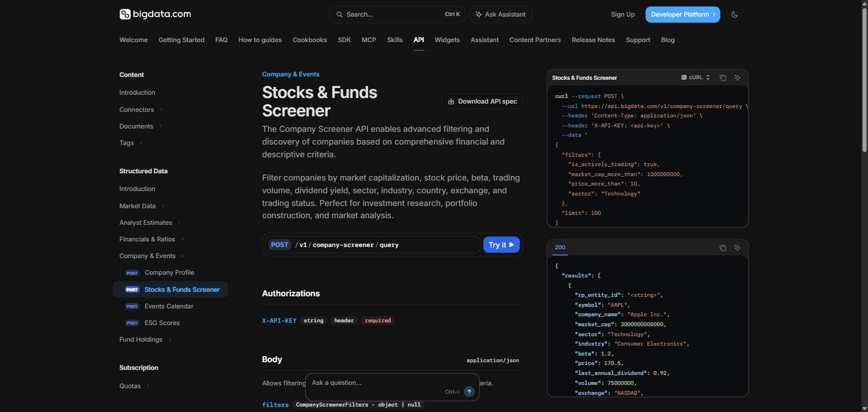Click the application/json label
Image resolution: width=868 pixels, height=412 pixels.
click(493, 360)
